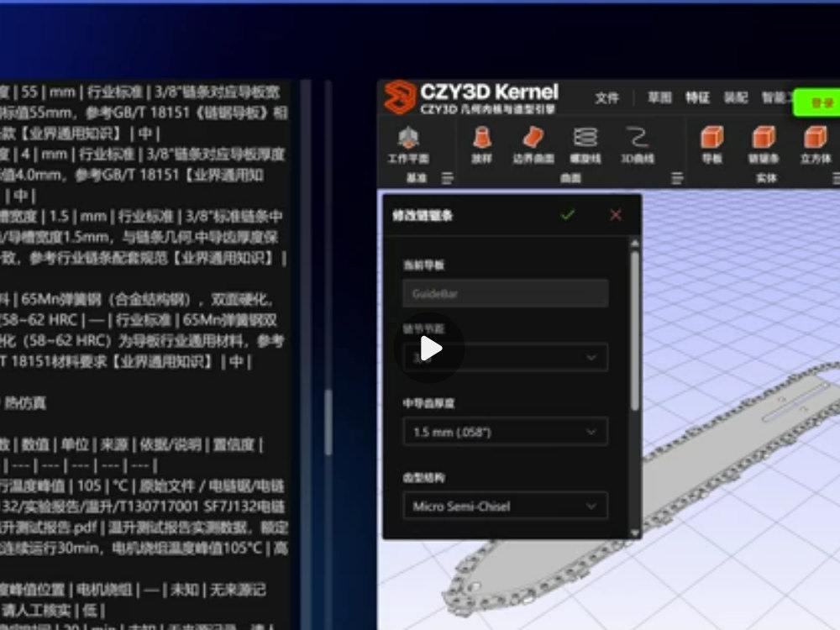
Task: Select the 导板 guide bar solid tool
Action: click(x=712, y=145)
